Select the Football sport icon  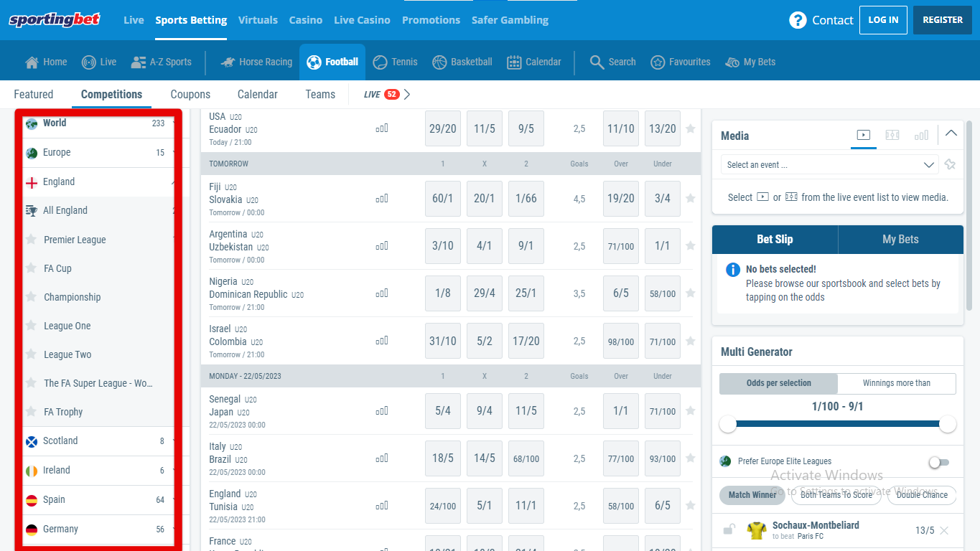[x=314, y=62]
